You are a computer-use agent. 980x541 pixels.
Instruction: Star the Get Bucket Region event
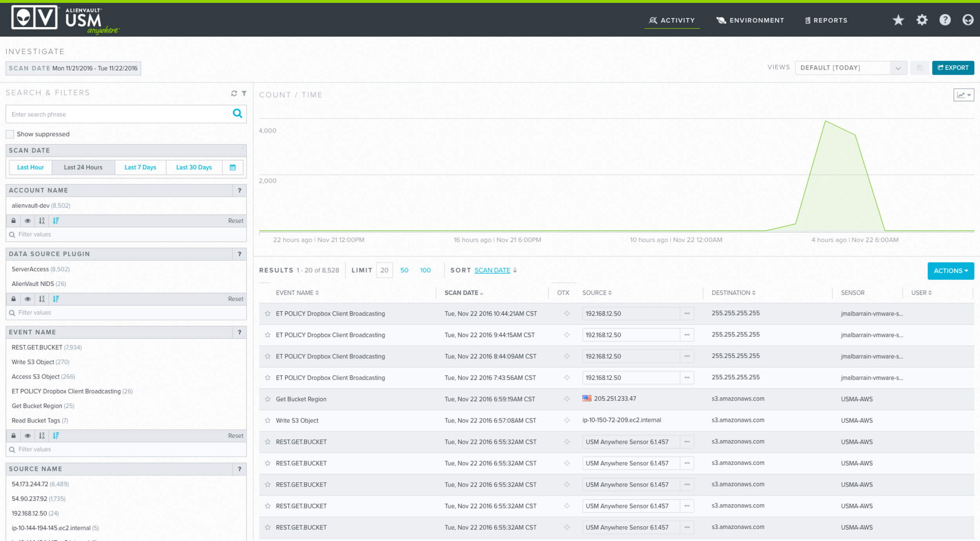pyautogui.click(x=268, y=399)
